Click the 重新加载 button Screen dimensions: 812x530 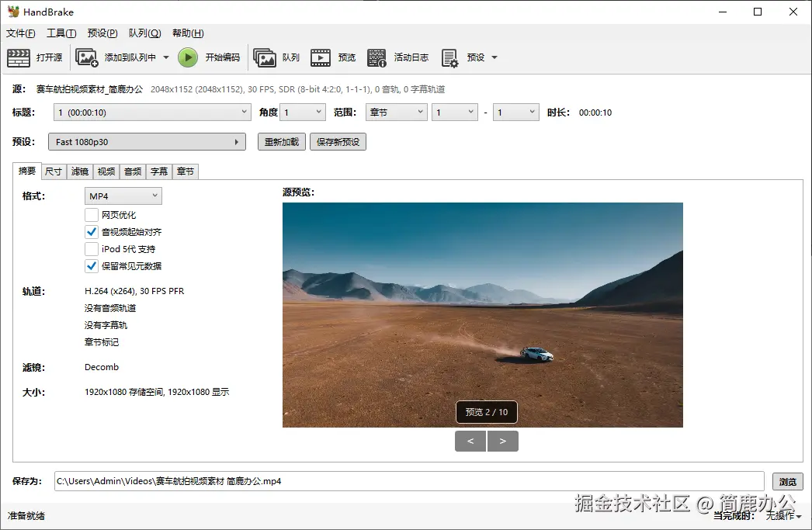click(x=282, y=142)
